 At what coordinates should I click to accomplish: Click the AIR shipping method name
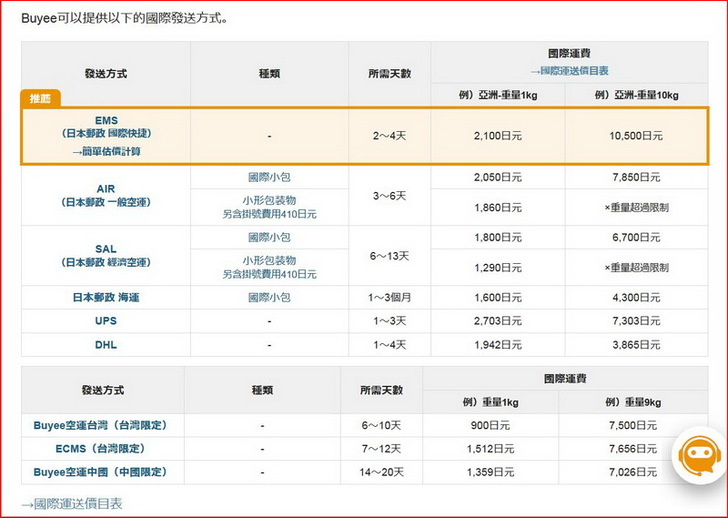point(106,188)
